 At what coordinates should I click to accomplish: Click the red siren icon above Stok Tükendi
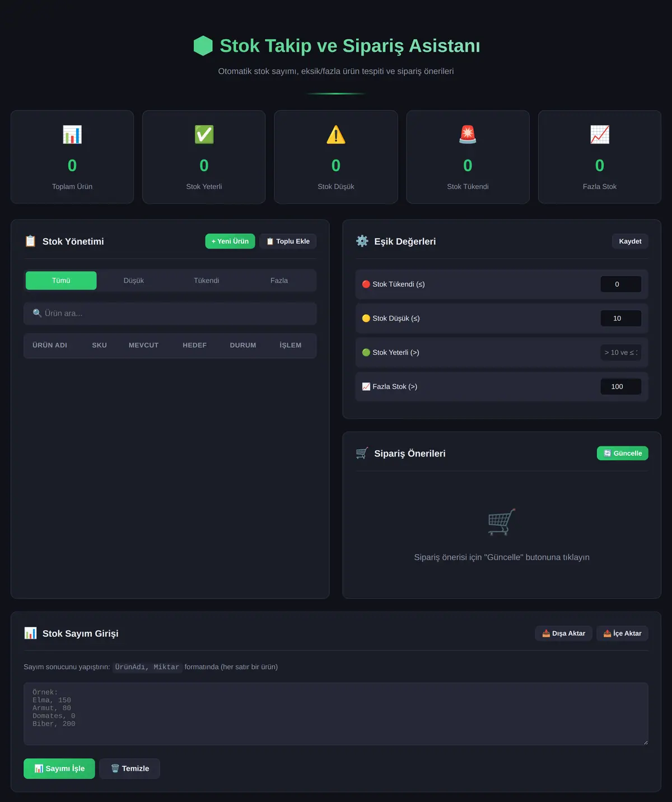(x=468, y=134)
